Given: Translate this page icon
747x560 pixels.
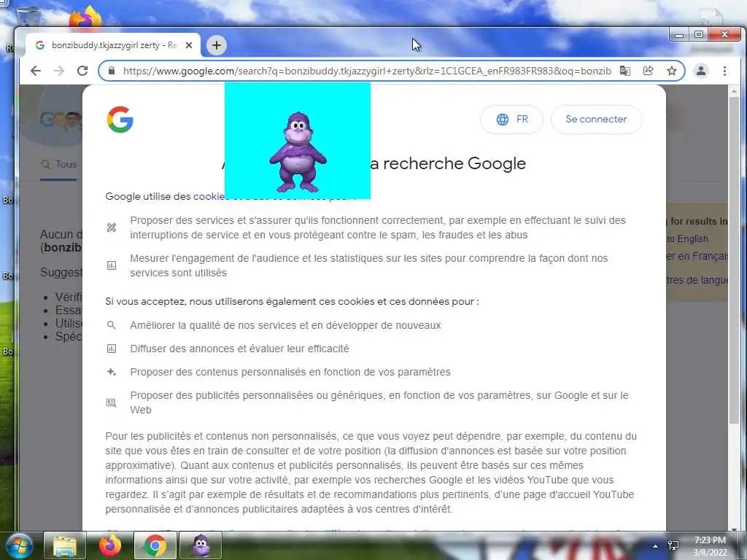Looking at the screenshot, I should pyautogui.click(x=625, y=71).
